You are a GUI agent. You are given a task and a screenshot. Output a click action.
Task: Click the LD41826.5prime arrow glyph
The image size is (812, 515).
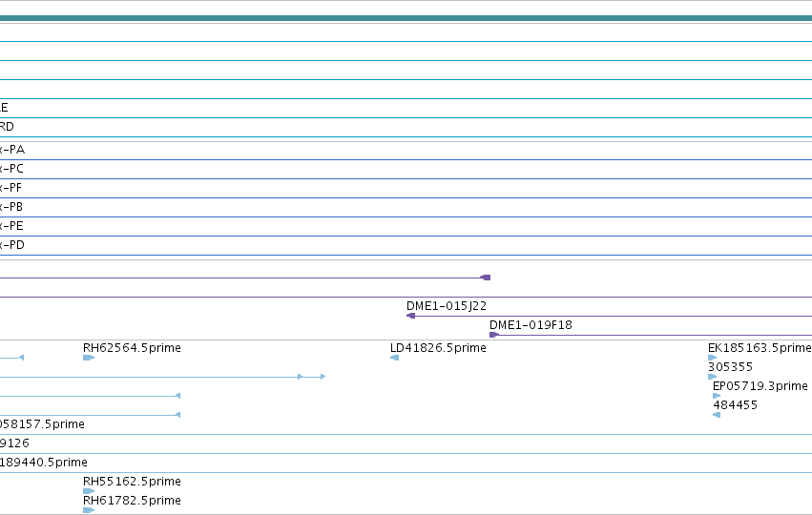395,358
